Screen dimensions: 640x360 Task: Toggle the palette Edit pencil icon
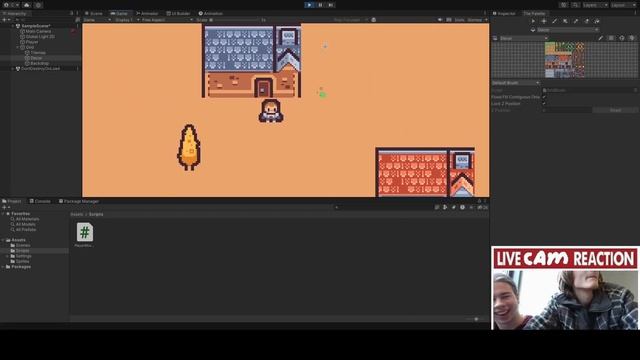(x=600, y=38)
